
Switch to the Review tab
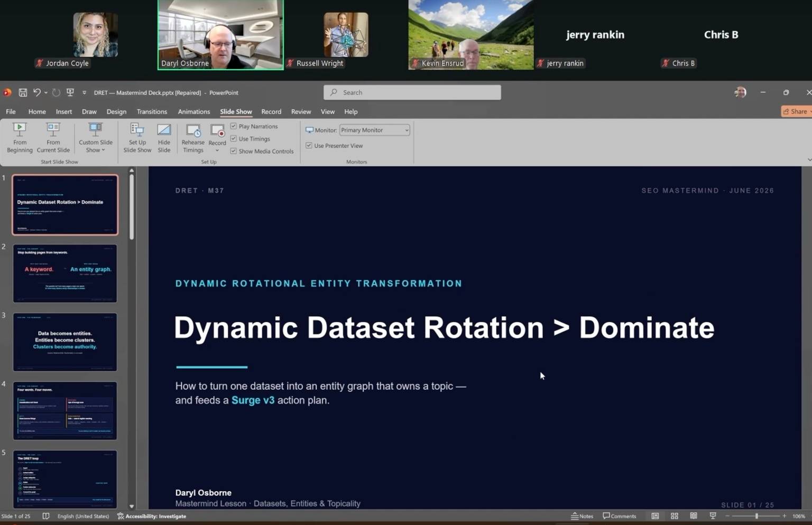click(x=301, y=111)
